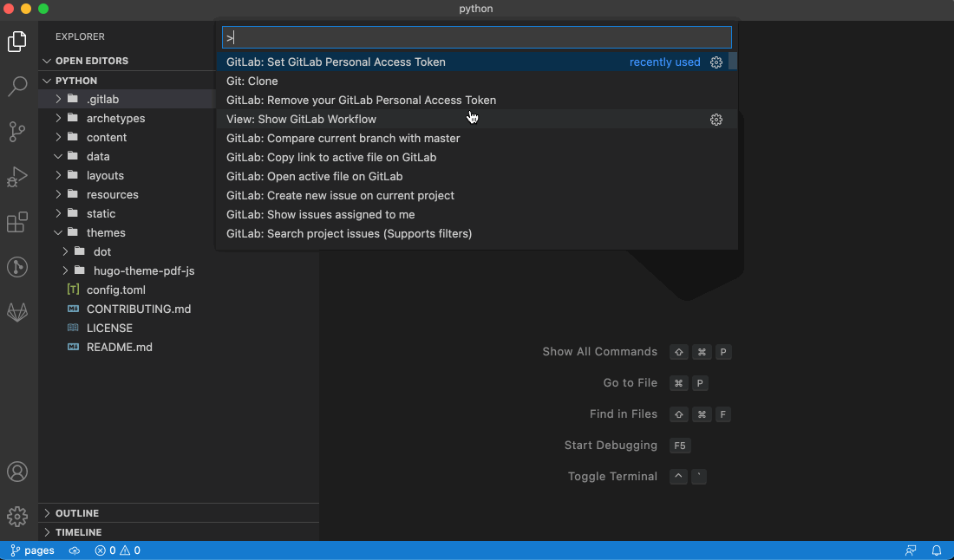Click the Toggle Terminal hint text
Viewport: 954px width, 560px height.
tap(612, 476)
